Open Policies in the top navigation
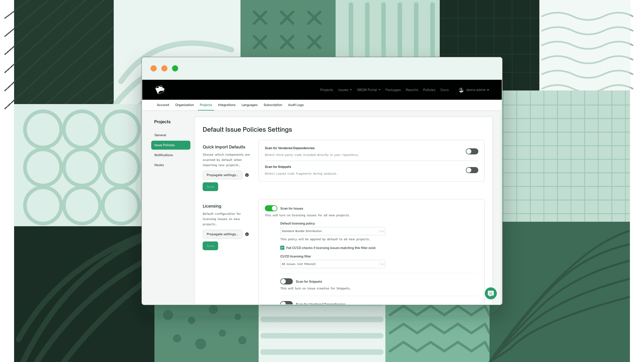The width and height of the screenshot is (644, 362). 429,90
